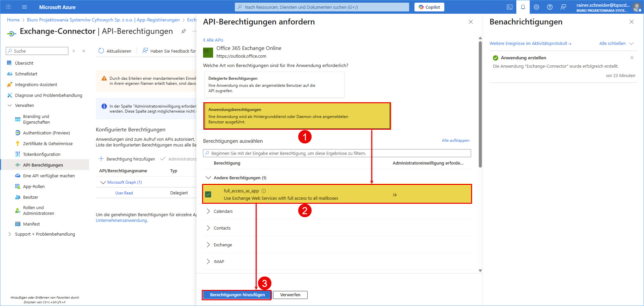Click the Verwerfen button
The height and width of the screenshot is (306, 644).
[290, 295]
